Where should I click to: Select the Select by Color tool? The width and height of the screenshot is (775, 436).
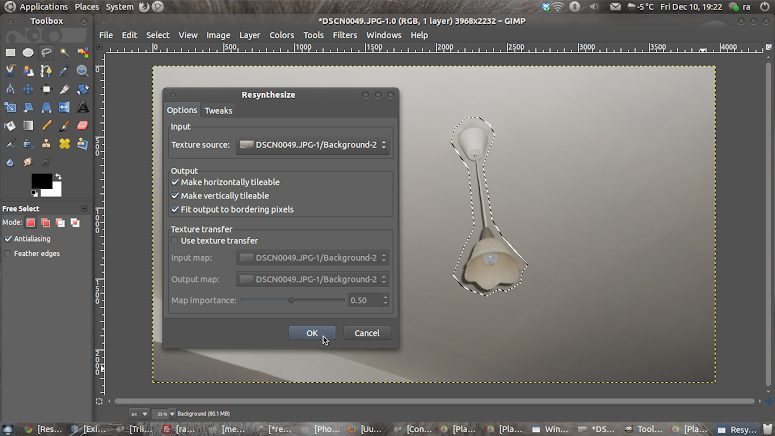pos(83,52)
